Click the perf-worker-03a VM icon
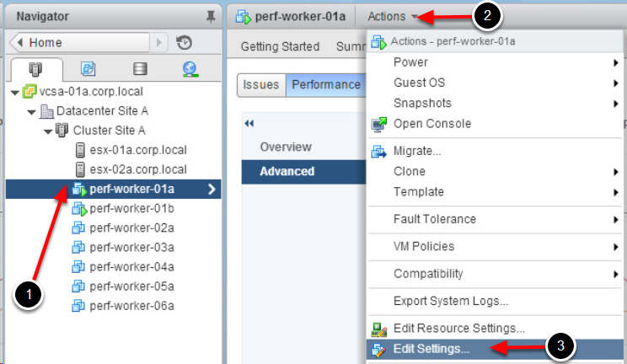The image size is (627, 364). pyautogui.click(x=78, y=248)
